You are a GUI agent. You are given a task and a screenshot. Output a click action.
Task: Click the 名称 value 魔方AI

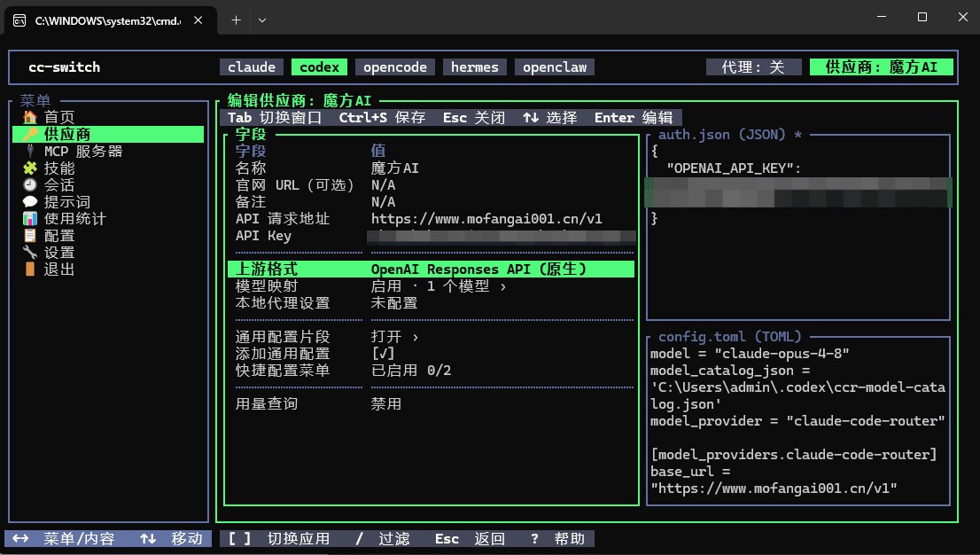tap(395, 168)
